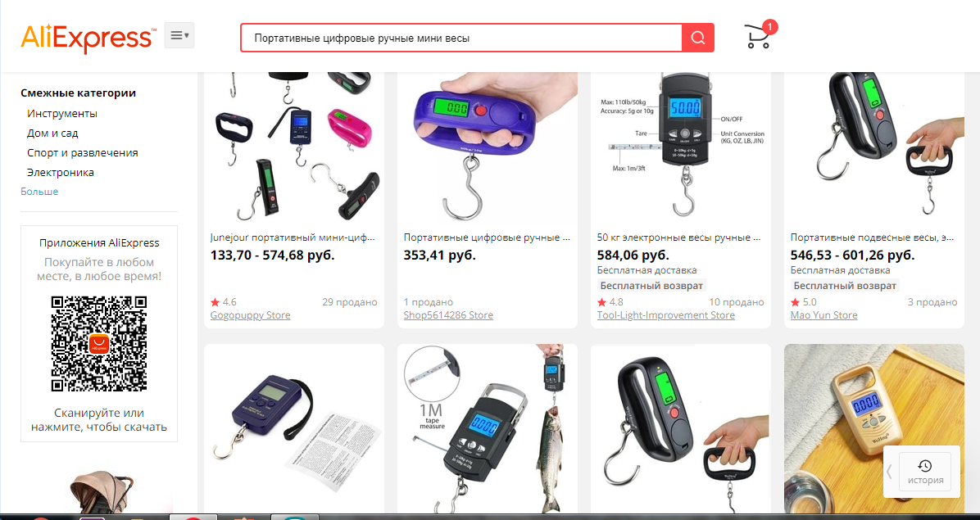Viewport: 980px width, 520px height.
Task: Click the red search magnifier button
Action: pos(698,38)
